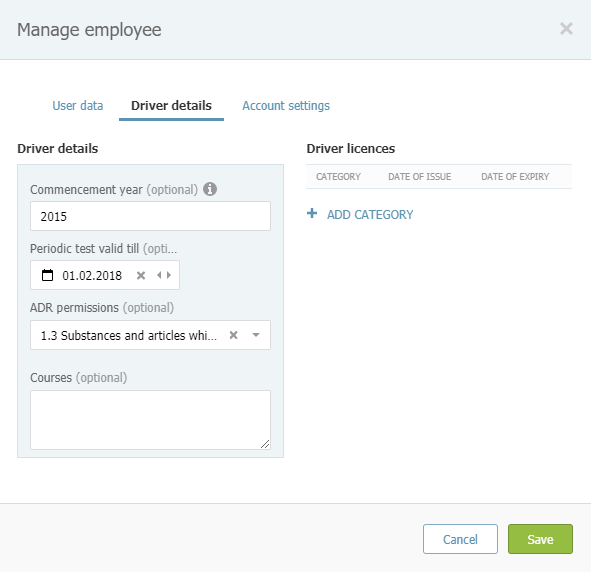
Task: Close the Manage employee dialog
Action: coord(566,29)
